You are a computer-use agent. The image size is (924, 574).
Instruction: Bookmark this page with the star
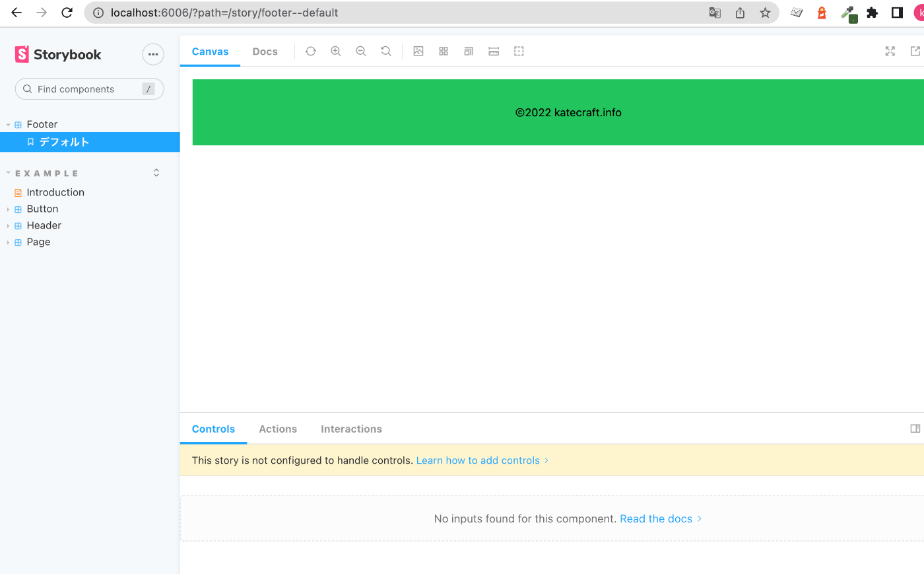pyautogui.click(x=765, y=13)
